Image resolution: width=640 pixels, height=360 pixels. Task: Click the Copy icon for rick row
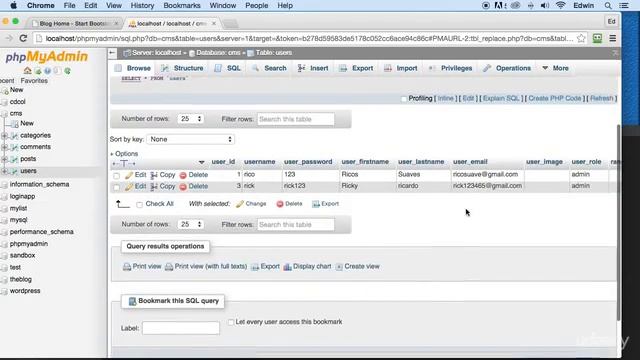(x=154, y=187)
